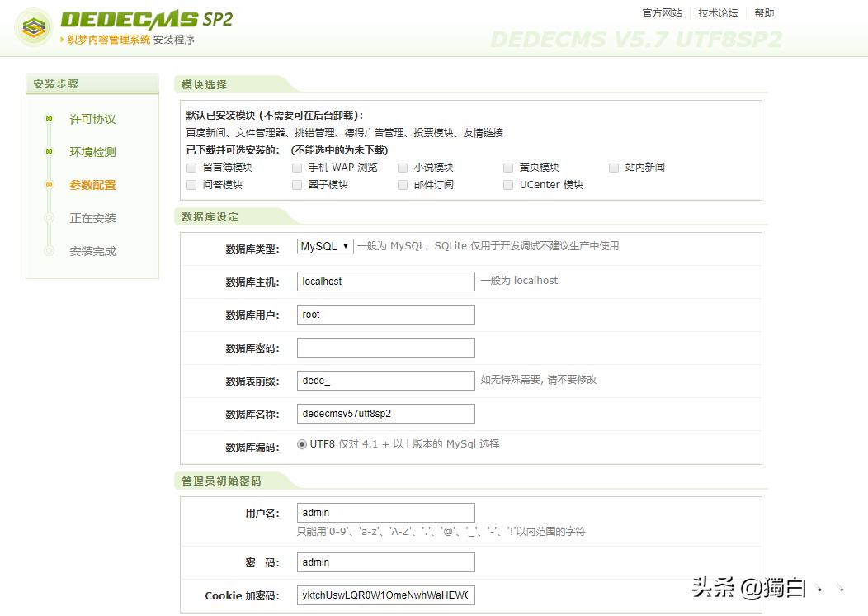Click the localhost database host input field

[x=385, y=281]
